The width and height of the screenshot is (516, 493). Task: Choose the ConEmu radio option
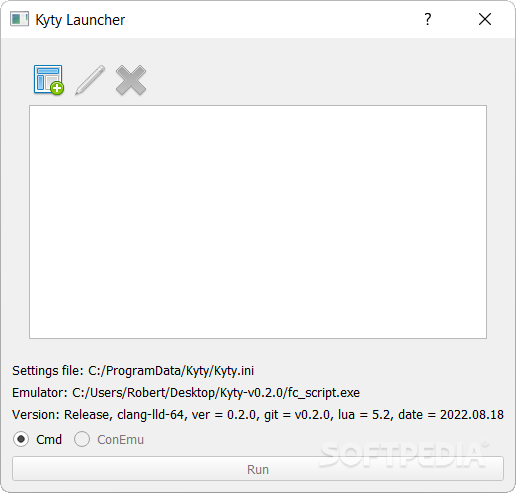(109, 439)
